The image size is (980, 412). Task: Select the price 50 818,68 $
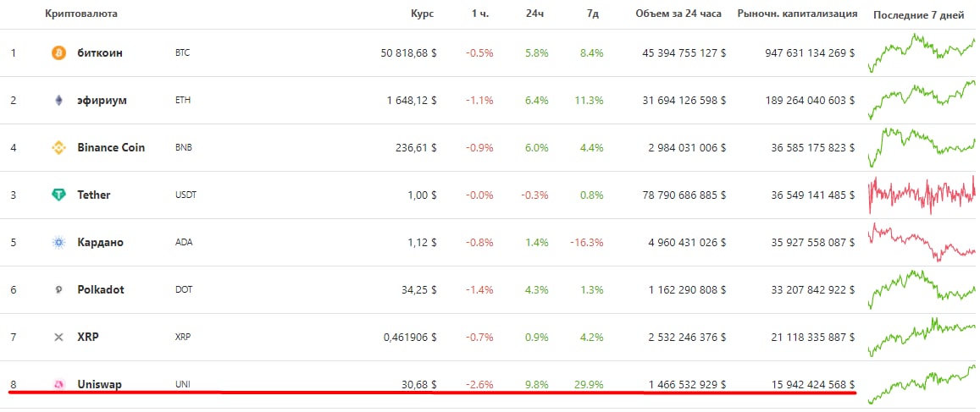[x=409, y=53]
